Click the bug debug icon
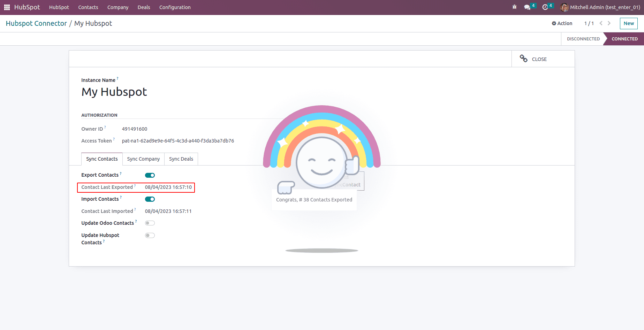644x330 pixels. (x=515, y=7)
